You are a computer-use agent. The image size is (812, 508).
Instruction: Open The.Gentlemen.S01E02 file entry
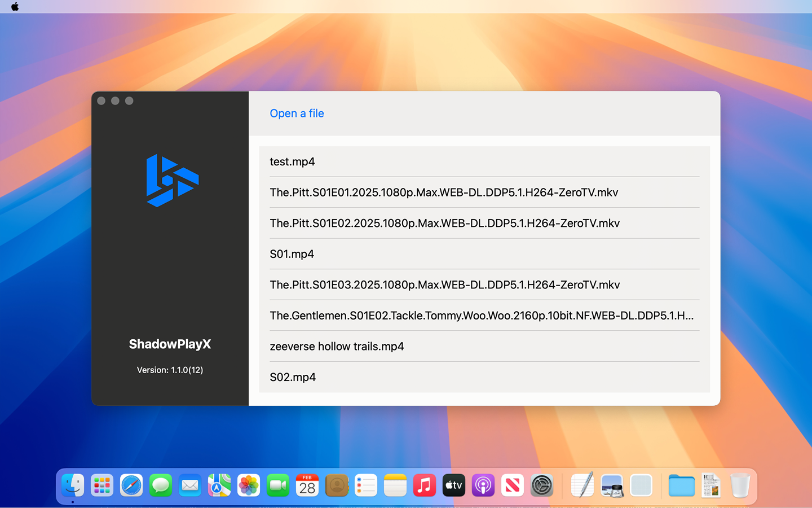tap(484, 316)
